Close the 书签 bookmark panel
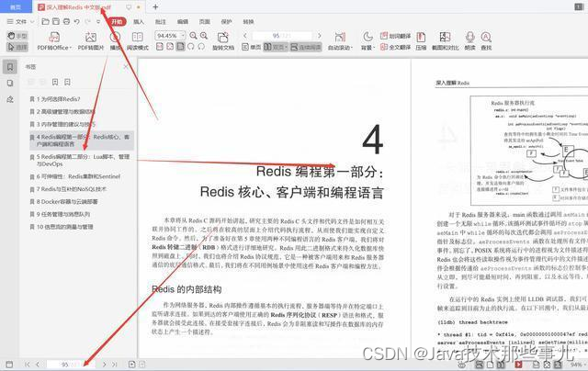This screenshot has width=588, height=371. click(126, 67)
